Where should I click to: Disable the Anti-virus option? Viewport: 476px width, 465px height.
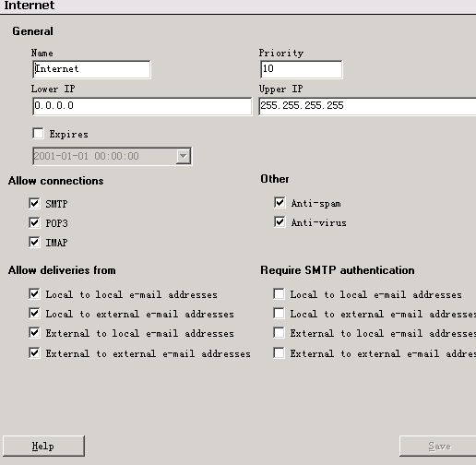coord(280,222)
